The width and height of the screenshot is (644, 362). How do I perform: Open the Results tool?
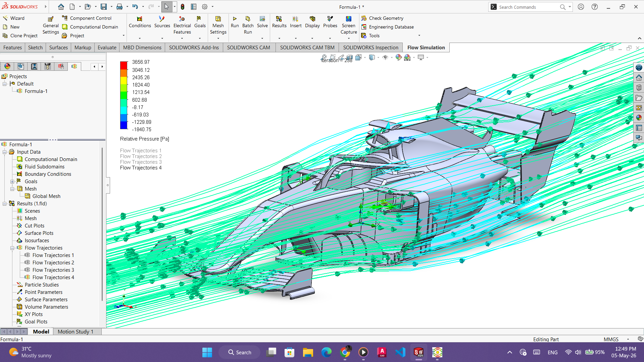tap(279, 22)
